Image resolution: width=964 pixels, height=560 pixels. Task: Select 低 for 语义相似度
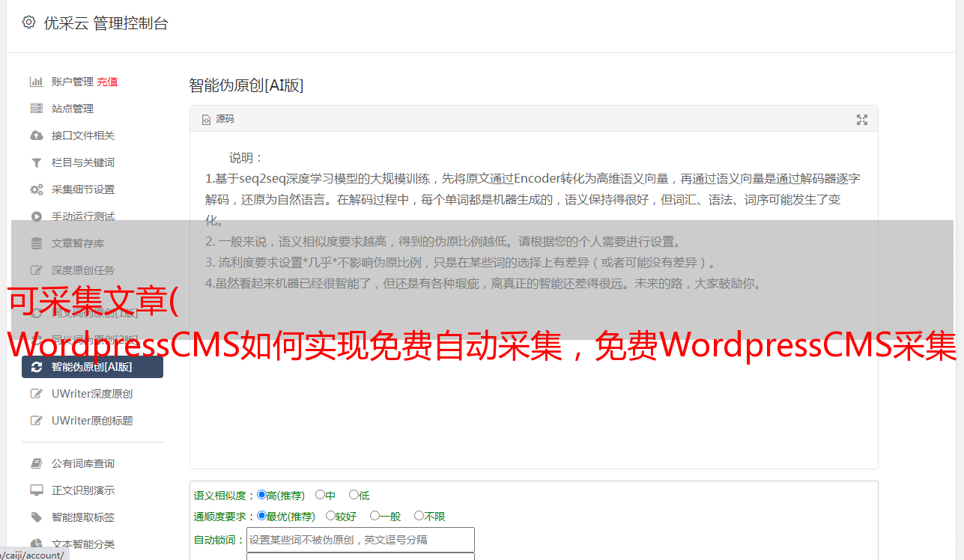354,495
